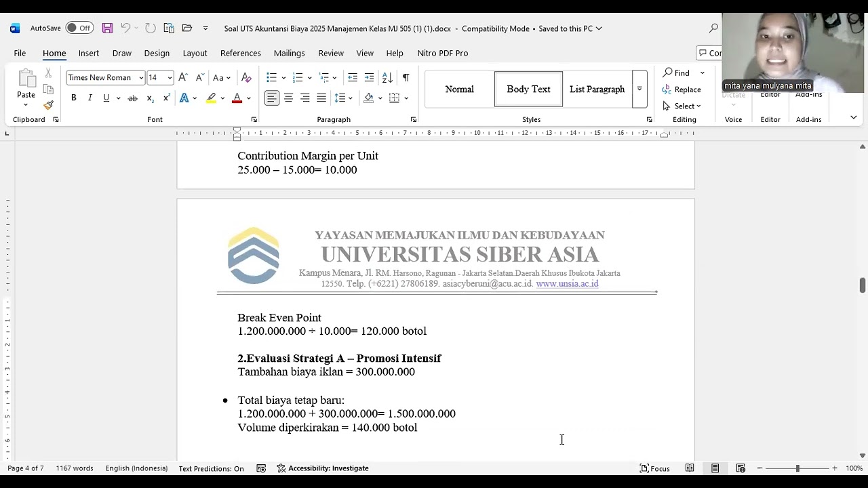The image size is (868, 488).
Task: Align text right
Action: [x=305, y=98]
